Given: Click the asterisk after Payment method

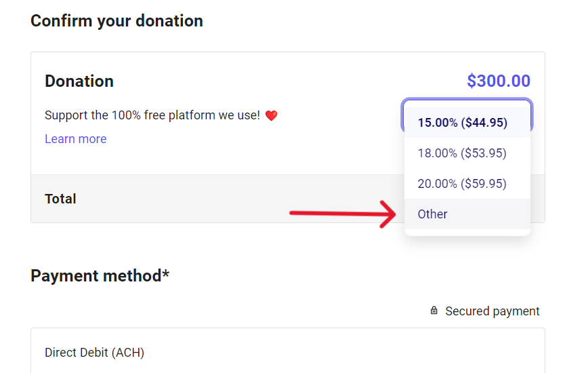Looking at the screenshot, I should 166,275.
